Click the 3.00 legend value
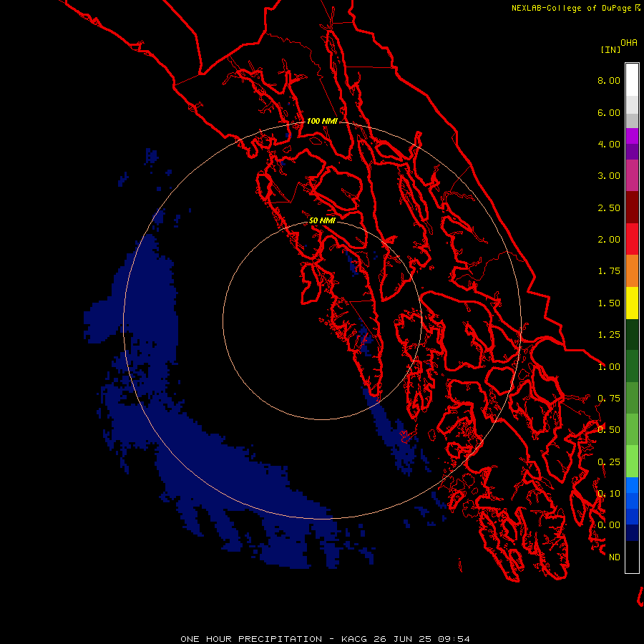 coord(609,176)
